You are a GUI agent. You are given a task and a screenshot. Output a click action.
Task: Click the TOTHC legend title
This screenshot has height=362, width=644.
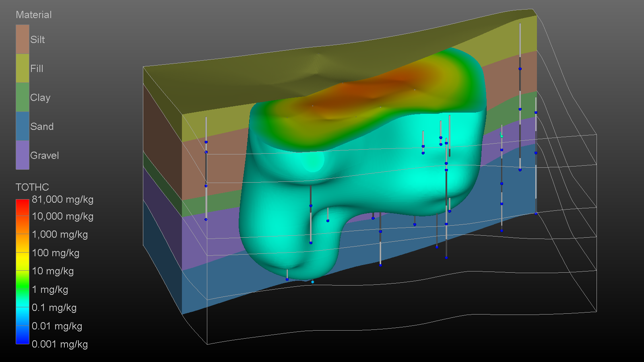click(32, 187)
